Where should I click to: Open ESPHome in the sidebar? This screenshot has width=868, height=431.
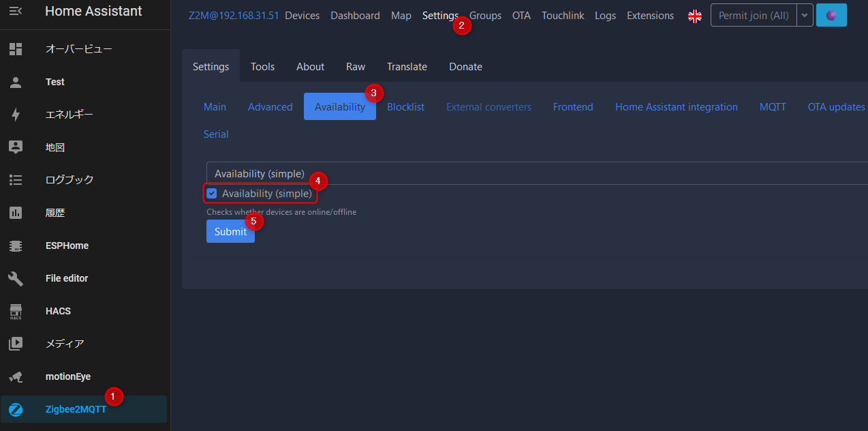click(x=85, y=246)
